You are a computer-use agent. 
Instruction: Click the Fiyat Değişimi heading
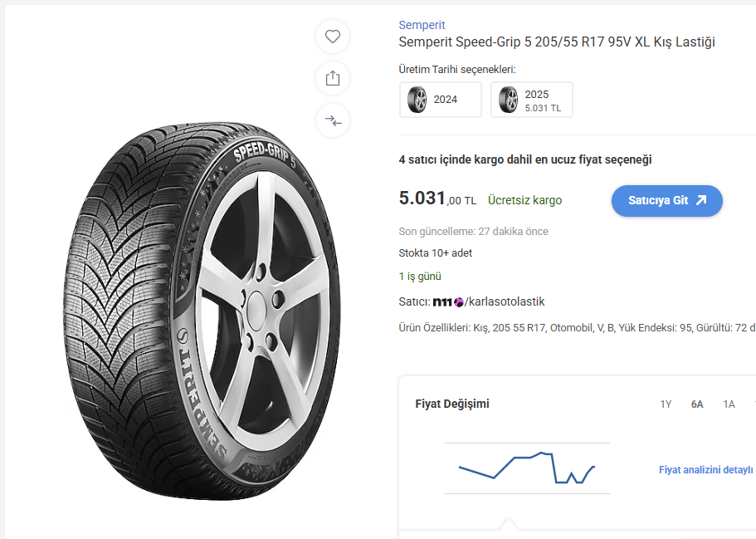[x=452, y=404]
